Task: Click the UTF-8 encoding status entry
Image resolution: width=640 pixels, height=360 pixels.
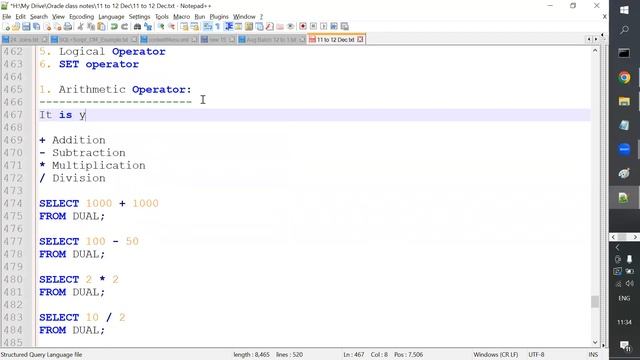Action: point(536,355)
